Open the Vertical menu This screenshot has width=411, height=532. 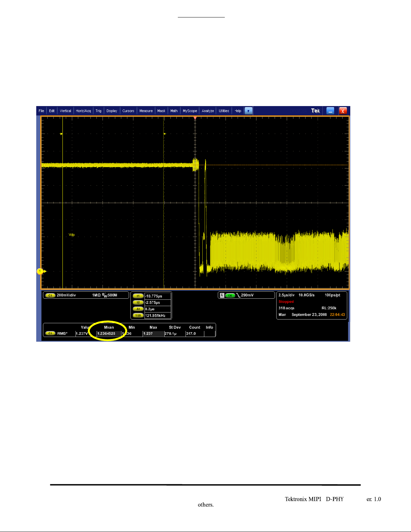point(65,111)
